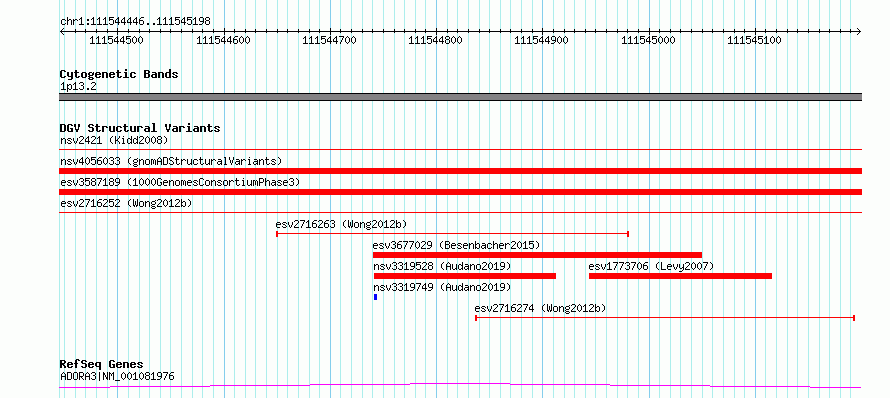Click the thin red nsv2421 variant line

(460, 150)
